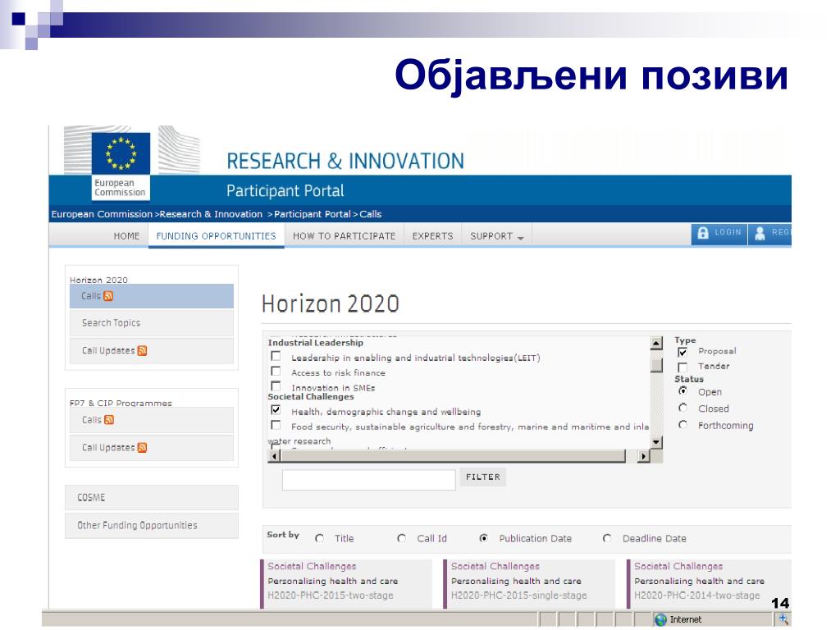Click the horizontal scroll left arrow
This screenshot has height=630, width=840.
(274, 456)
